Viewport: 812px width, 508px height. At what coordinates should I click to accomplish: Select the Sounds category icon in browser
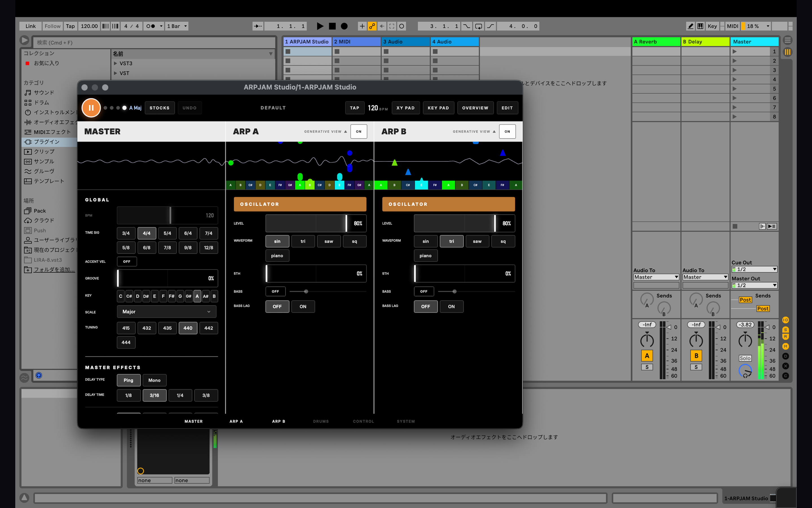28,93
